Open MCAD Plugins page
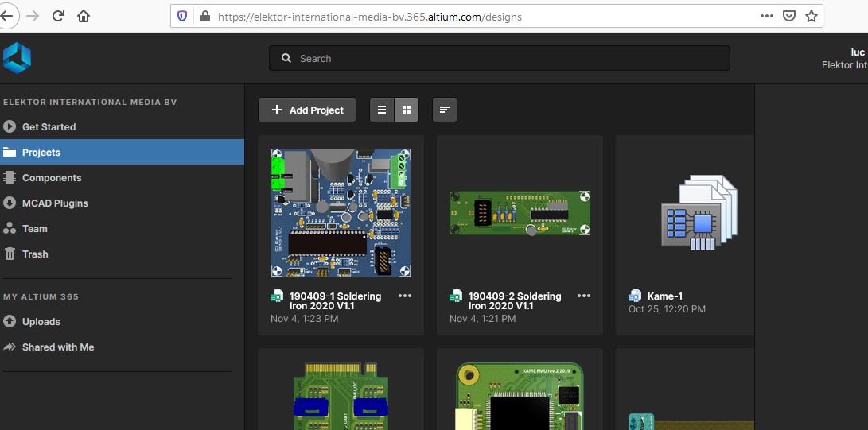Screen dimensions: 868x430 point(122,203)
